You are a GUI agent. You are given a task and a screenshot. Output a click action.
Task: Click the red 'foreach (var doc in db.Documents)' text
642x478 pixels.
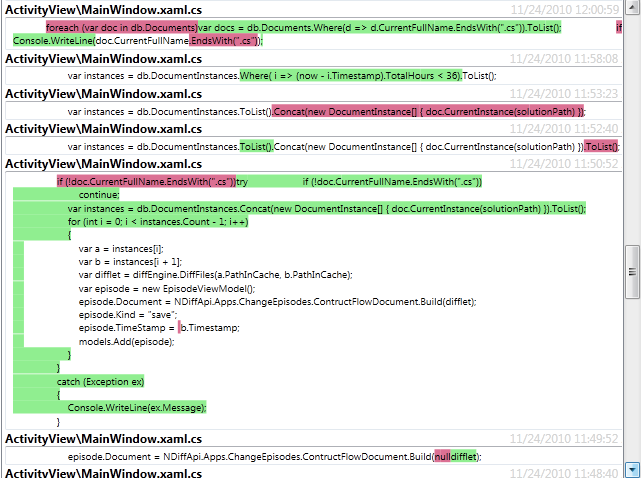[122, 27]
